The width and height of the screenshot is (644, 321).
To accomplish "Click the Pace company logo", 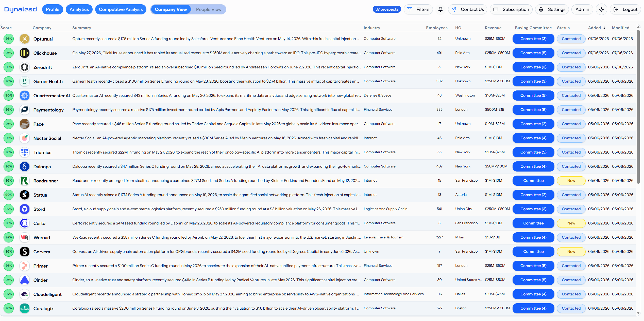I will [25, 124].
